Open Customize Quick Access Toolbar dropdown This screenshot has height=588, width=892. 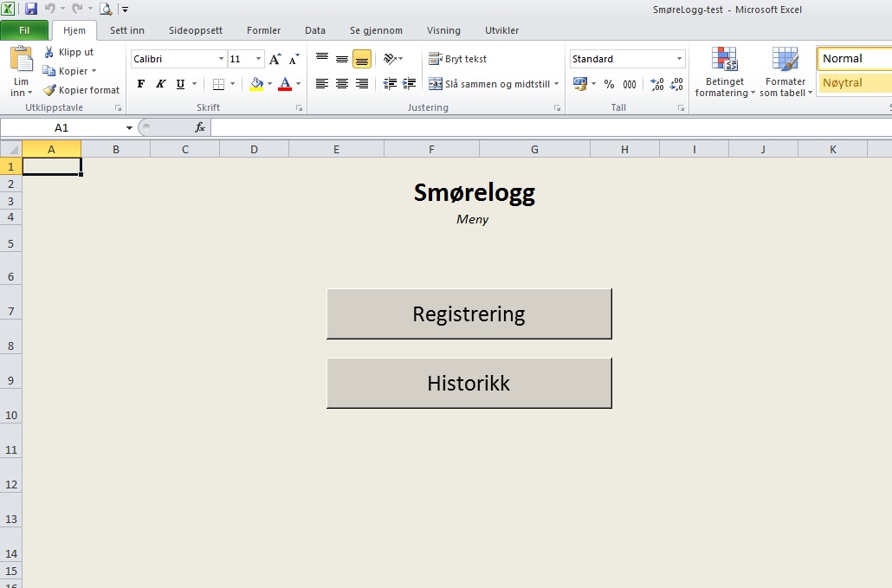click(x=126, y=10)
